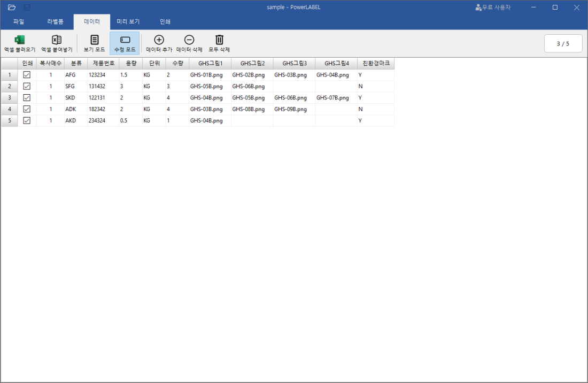
Task: Click the Excel paste (엑셀 붙여넣기) icon
Action: tap(56, 40)
